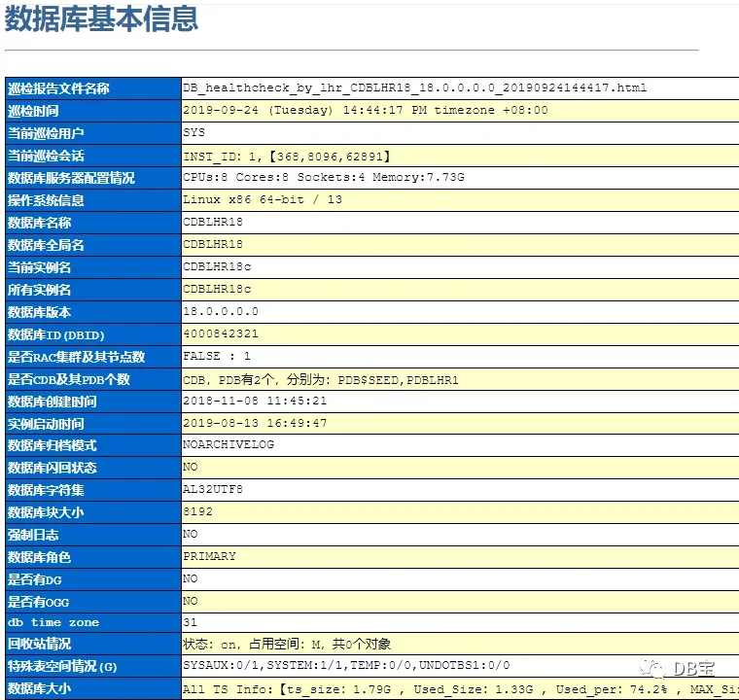Click the 8192 block size value
Screen dimensions: 739x700
pos(197,512)
